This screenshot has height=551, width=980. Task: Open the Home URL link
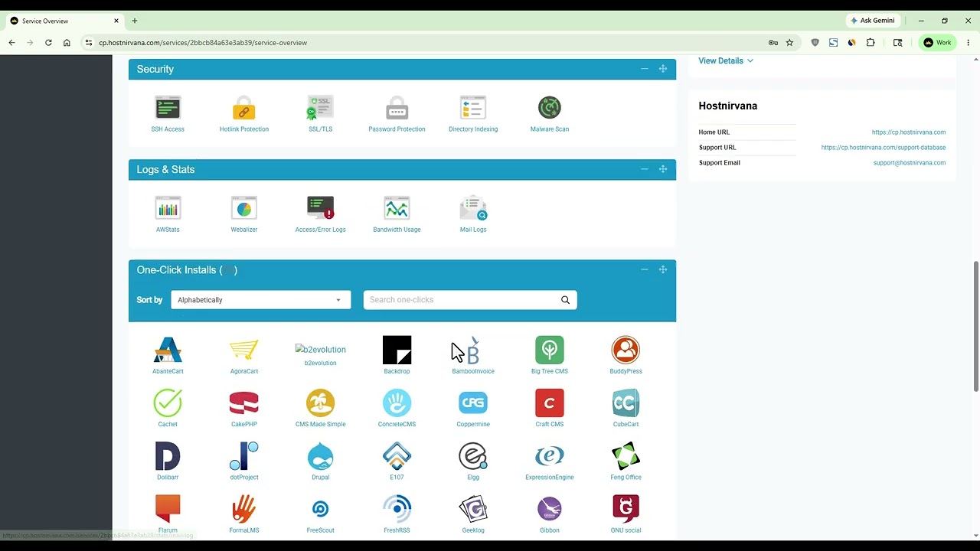tap(908, 132)
